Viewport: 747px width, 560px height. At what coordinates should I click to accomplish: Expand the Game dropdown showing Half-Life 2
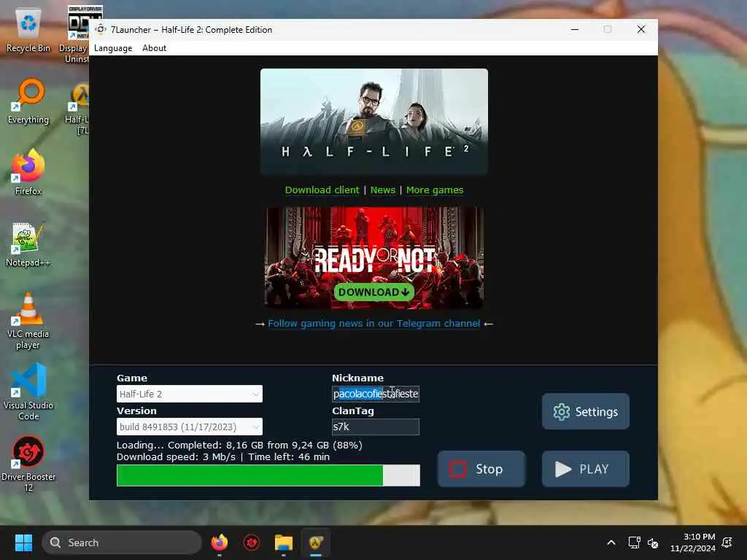pyautogui.click(x=190, y=394)
